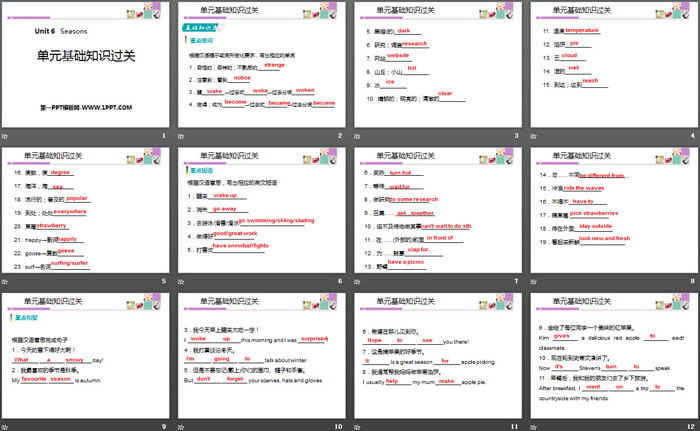
Task: Click the 重点句型 section label on slide 9
Action: 27,315
